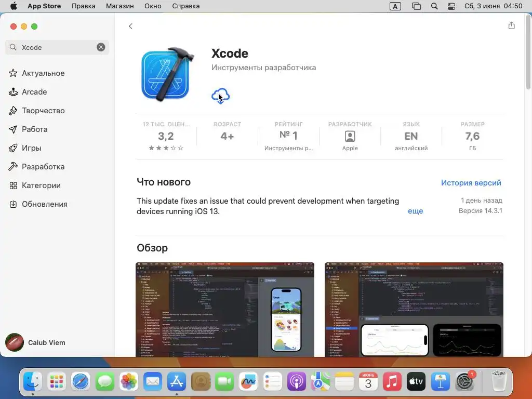Open Safari from the Dock
This screenshot has height=399, width=532.
tap(81, 381)
